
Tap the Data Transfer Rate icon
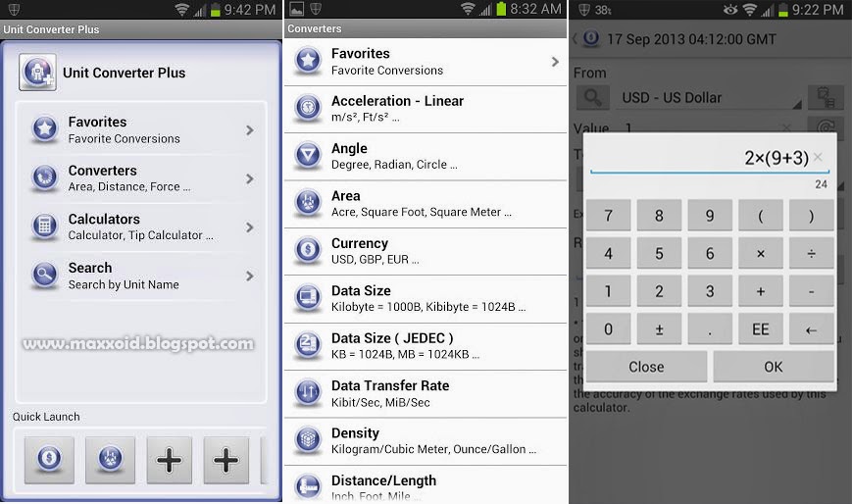308,392
